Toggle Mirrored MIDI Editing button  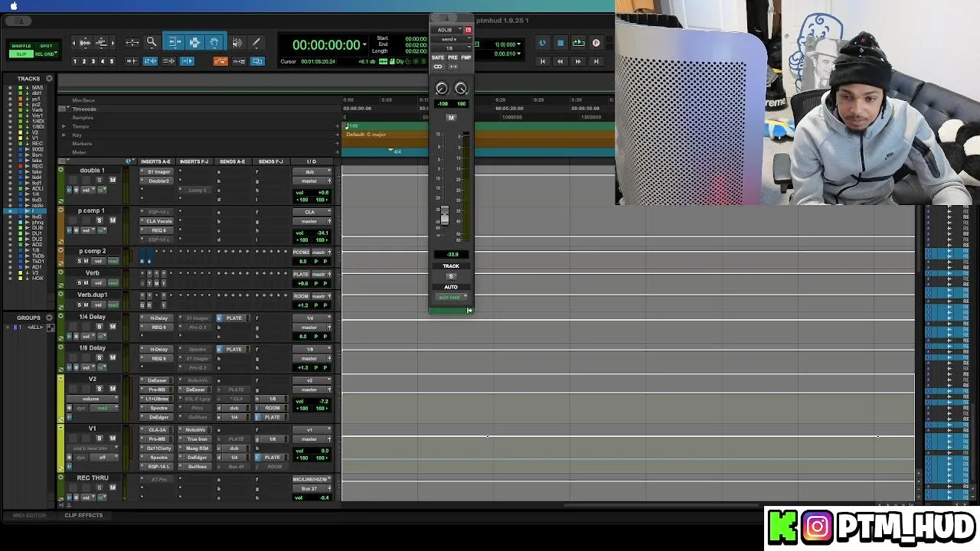239,61
